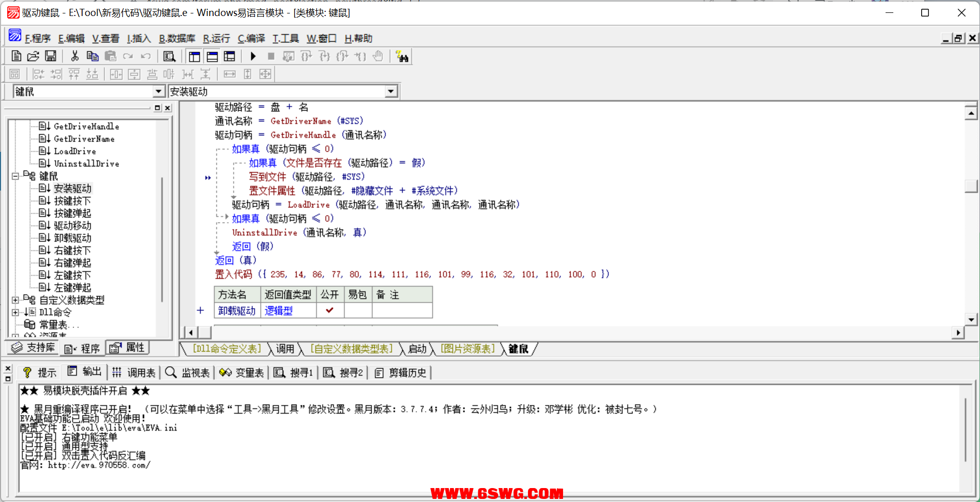Expand the 自定义数据类型 tree node
This screenshot has width=980, height=502.
[15, 300]
